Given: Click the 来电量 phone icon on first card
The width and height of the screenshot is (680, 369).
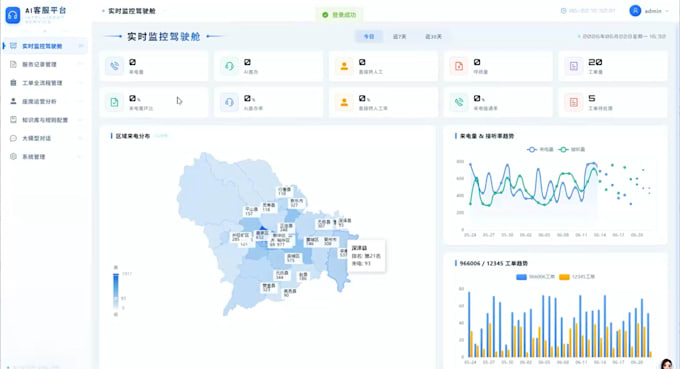Looking at the screenshot, I should tap(114, 66).
